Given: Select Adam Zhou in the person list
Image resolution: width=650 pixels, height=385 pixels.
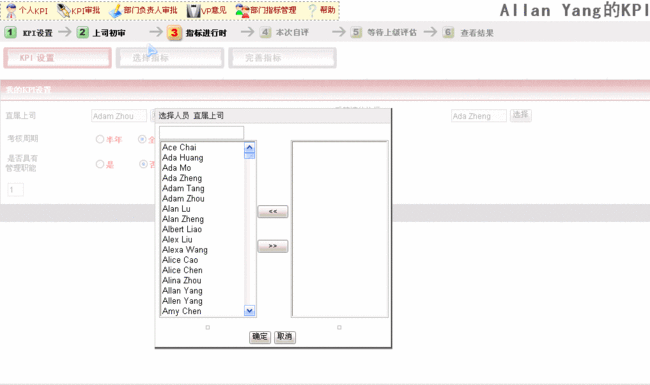Looking at the screenshot, I should [x=183, y=199].
